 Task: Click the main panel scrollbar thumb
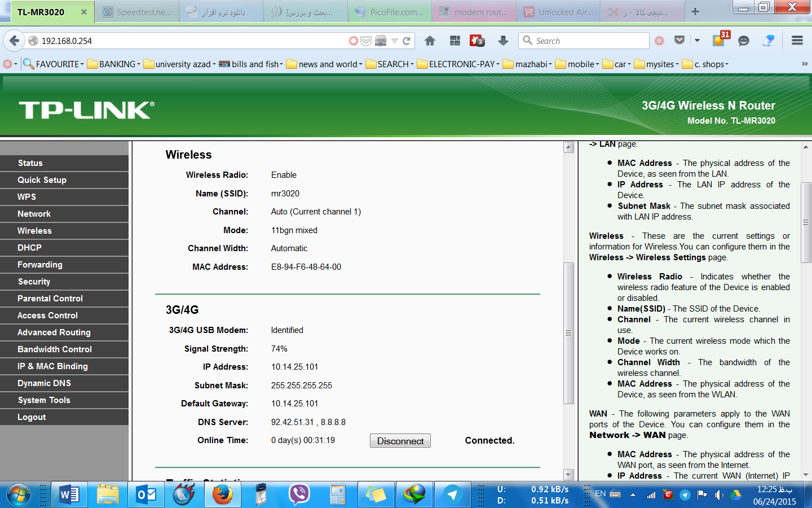pyautogui.click(x=568, y=333)
